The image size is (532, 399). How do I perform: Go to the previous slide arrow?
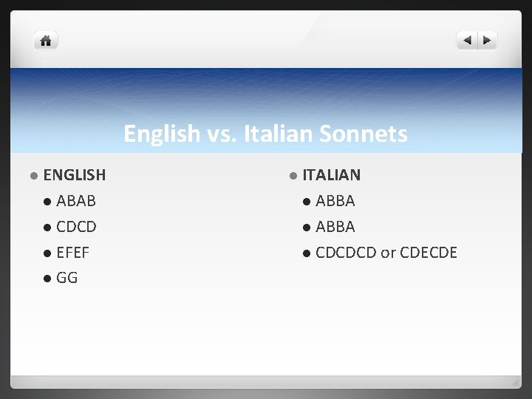(468, 41)
